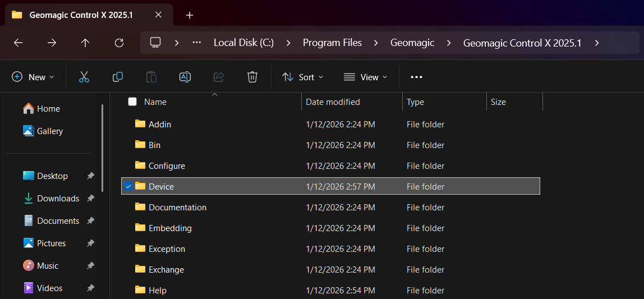Open Music from quick access
The width and height of the screenshot is (644, 299).
(40, 266)
